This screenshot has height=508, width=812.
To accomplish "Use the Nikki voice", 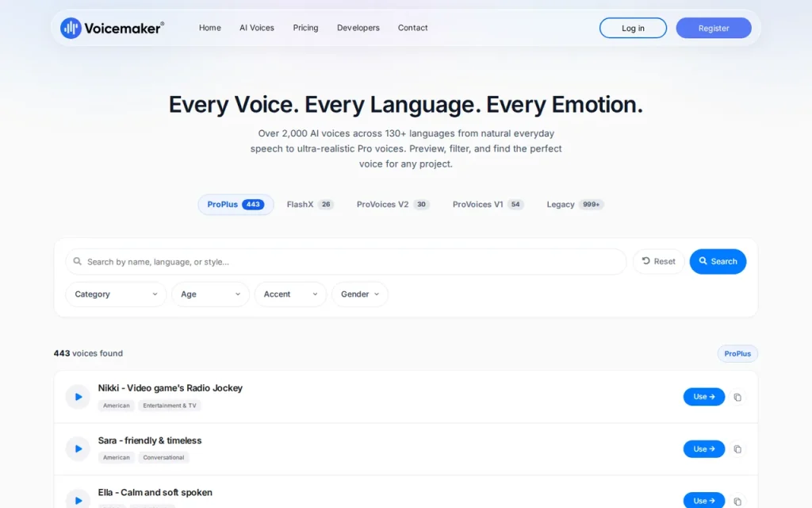I will (x=704, y=397).
